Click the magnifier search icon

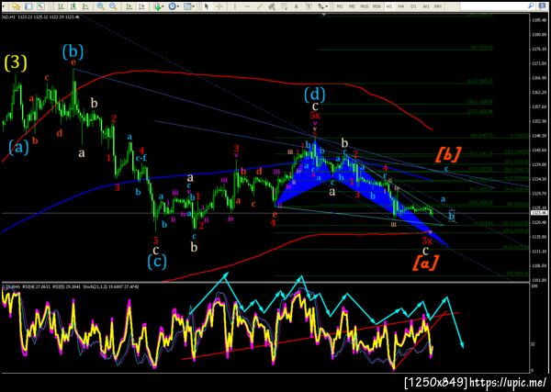click(x=531, y=6)
